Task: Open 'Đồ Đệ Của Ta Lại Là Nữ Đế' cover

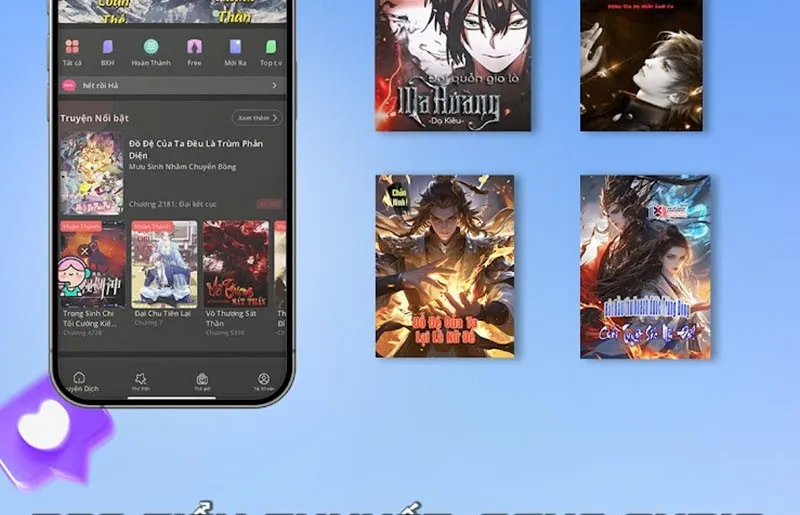Action: pyautogui.click(x=445, y=266)
